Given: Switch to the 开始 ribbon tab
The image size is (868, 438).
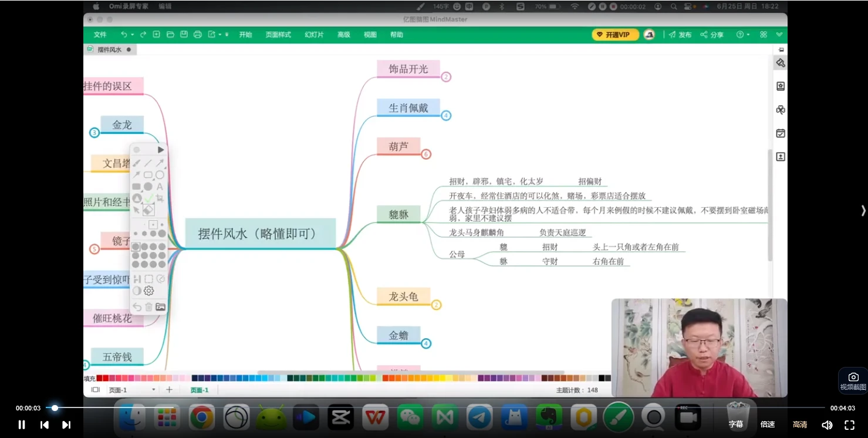Looking at the screenshot, I should 245,35.
